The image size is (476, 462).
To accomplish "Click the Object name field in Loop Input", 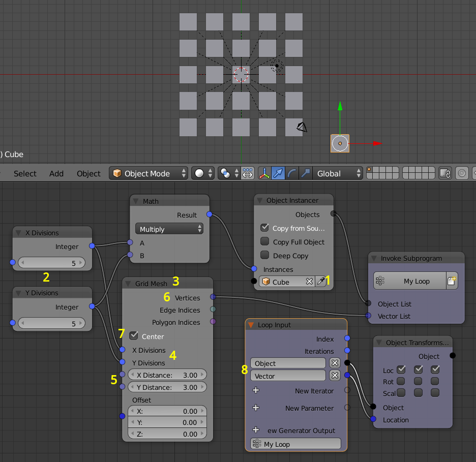I will (x=288, y=363).
